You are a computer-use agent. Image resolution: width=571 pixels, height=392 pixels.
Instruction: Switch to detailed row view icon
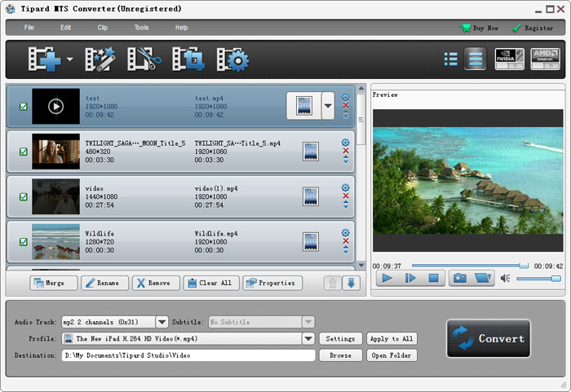476,59
